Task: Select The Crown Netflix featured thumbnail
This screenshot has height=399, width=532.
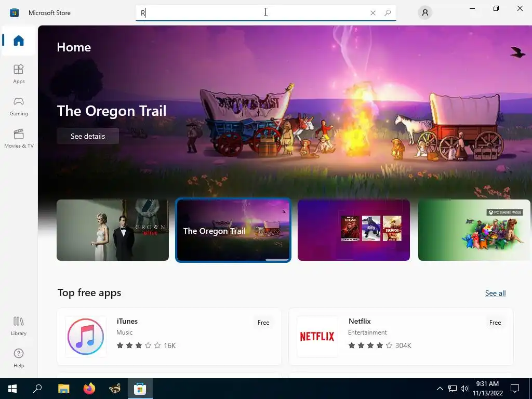Action: tap(113, 230)
